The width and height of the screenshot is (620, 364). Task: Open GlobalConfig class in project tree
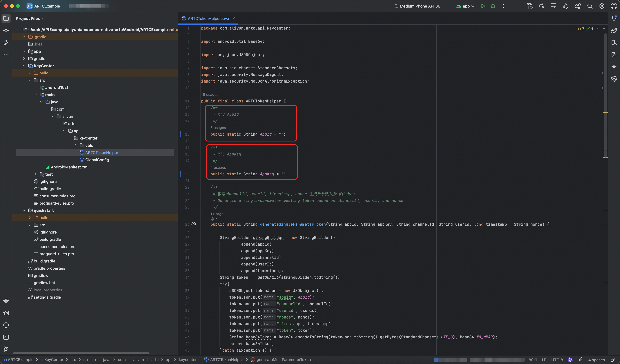tap(97, 160)
